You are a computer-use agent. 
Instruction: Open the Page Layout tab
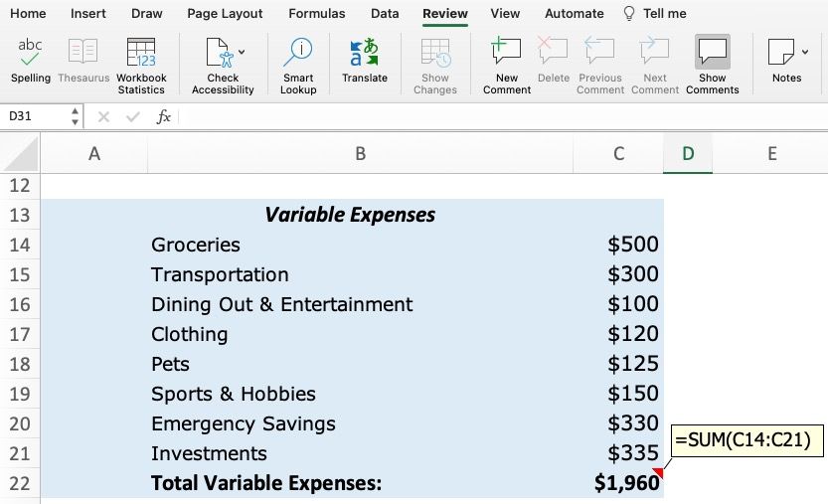[x=225, y=14]
